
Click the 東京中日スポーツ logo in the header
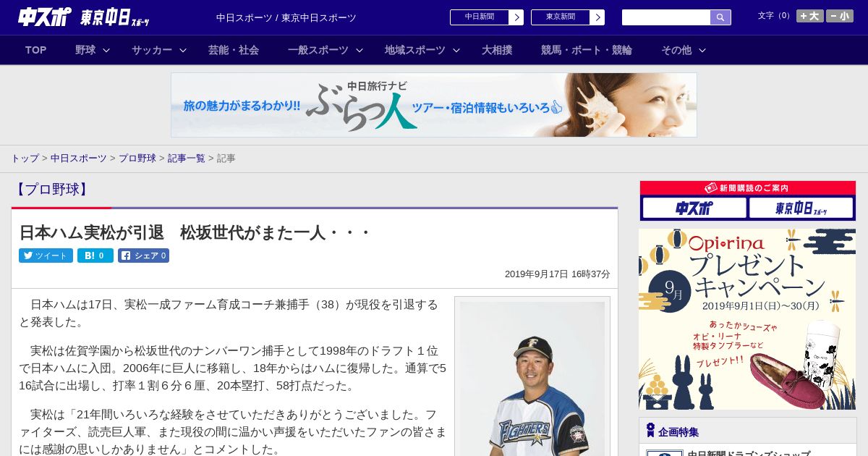point(115,17)
